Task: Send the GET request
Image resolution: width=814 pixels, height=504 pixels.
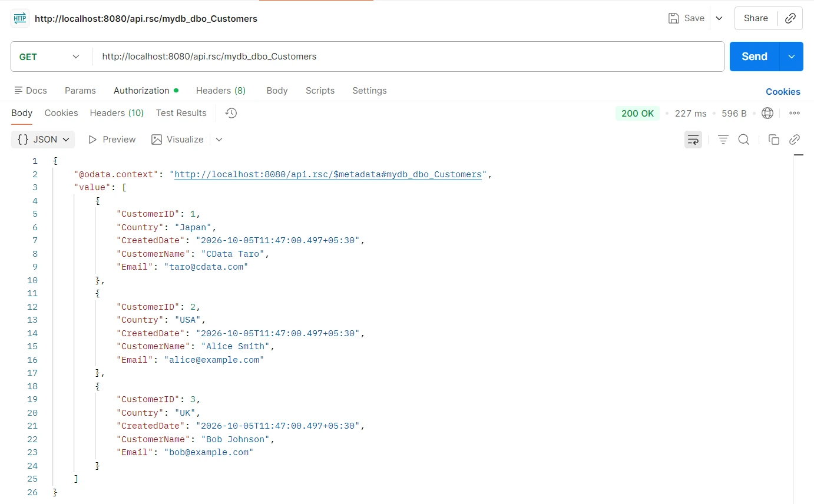Action: point(755,57)
